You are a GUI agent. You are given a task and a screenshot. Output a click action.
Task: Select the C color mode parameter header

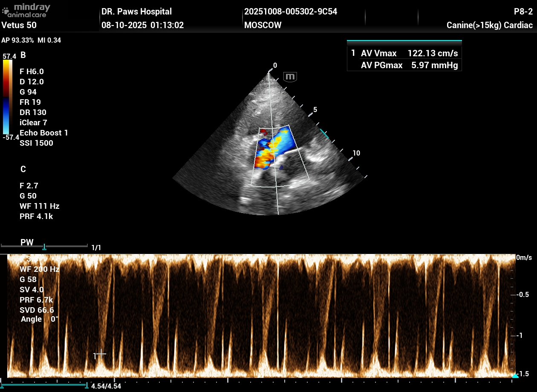[23, 169]
